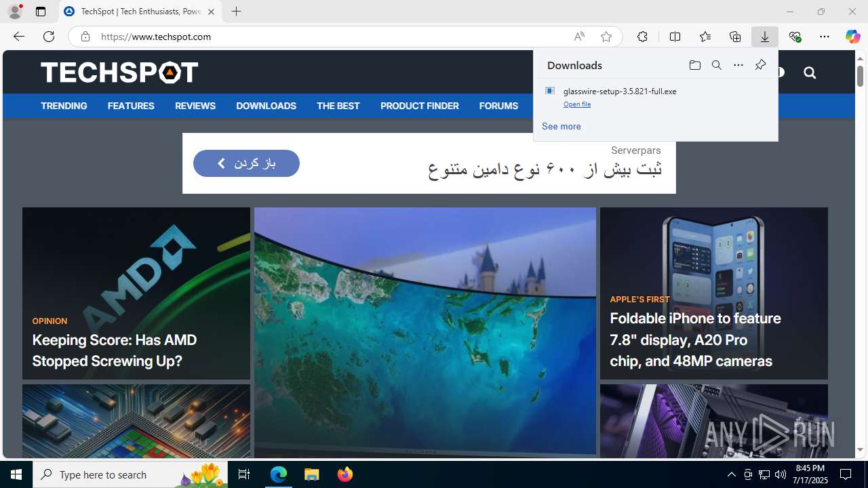View site information lock icon
The width and height of the screenshot is (868, 488).
pyautogui.click(x=85, y=37)
